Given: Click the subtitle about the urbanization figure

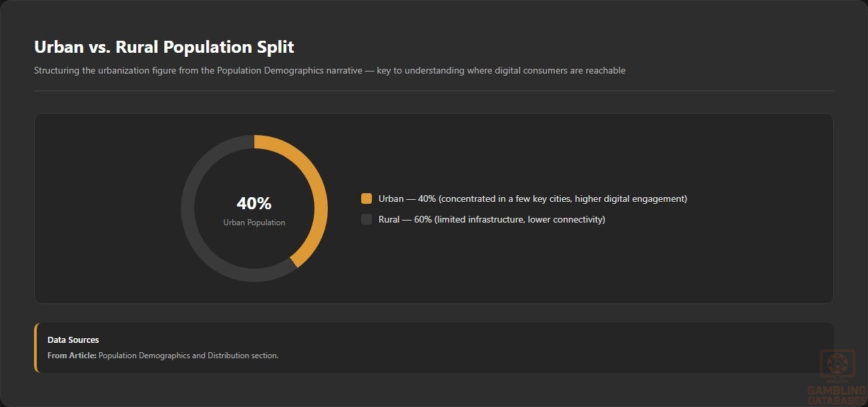Looking at the screenshot, I should [330, 70].
